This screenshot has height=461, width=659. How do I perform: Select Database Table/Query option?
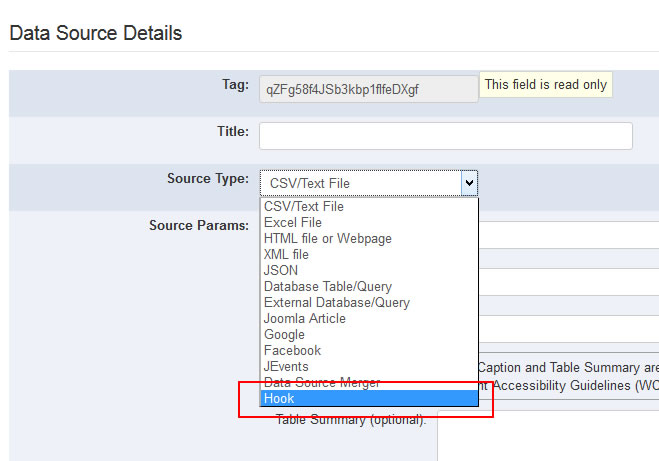pyautogui.click(x=328, y=287)
